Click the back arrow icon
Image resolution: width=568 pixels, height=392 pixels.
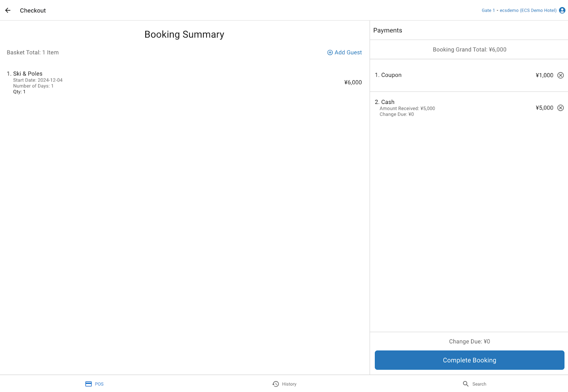pyautogui.click(x=8, y=10)
